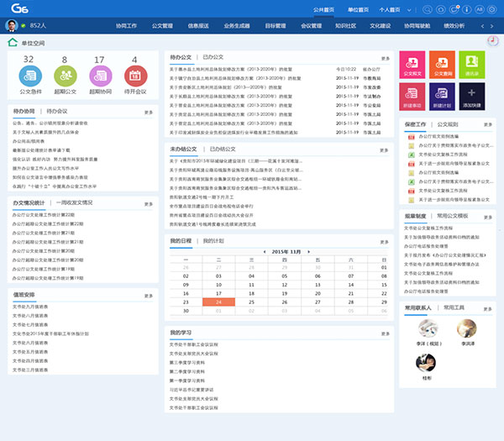Click the red 待开会议 calendar icon
This screenshot has width=504, height=441.
point(135,76)
